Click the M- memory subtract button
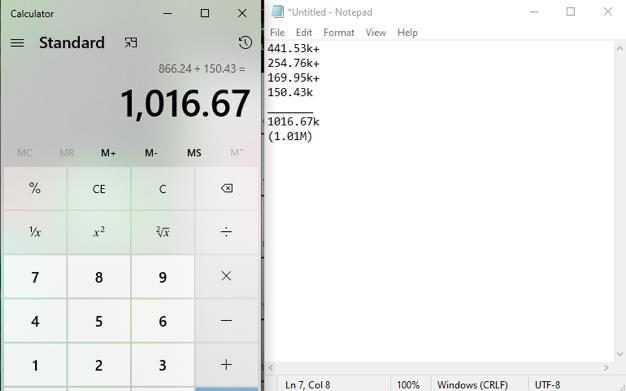 point(151,153)
